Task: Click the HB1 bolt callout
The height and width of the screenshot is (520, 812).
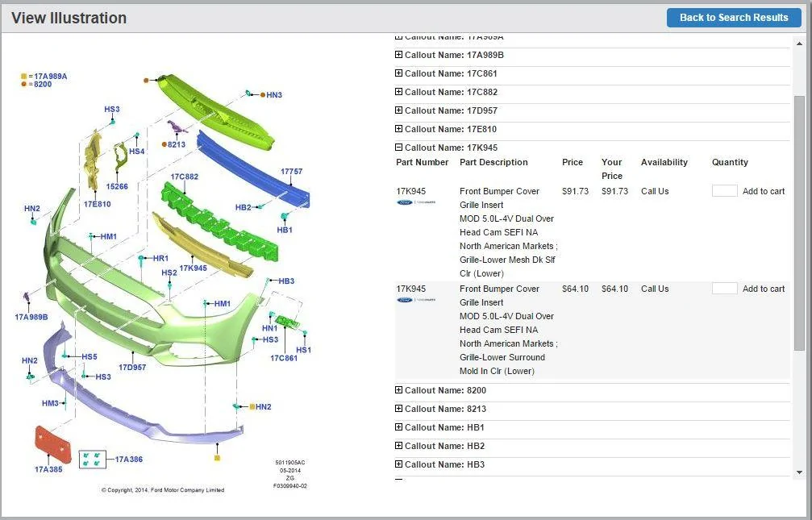Action: point(285,230)
